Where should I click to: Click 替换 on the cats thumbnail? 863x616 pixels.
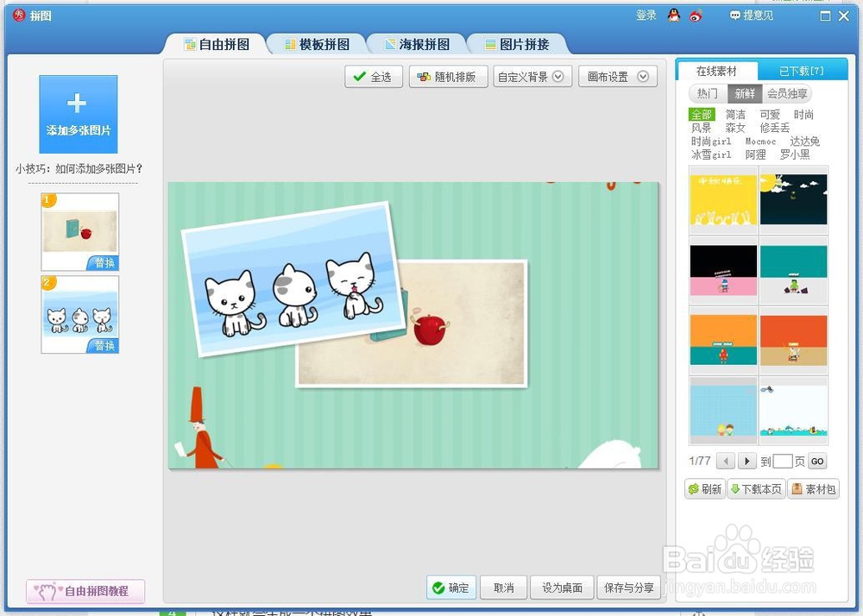point(104,345)
